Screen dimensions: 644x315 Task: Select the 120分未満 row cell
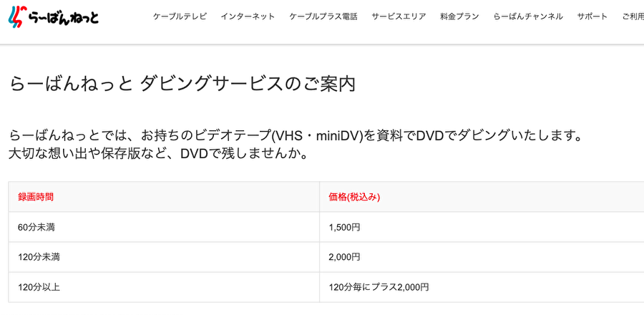[164, 257]
